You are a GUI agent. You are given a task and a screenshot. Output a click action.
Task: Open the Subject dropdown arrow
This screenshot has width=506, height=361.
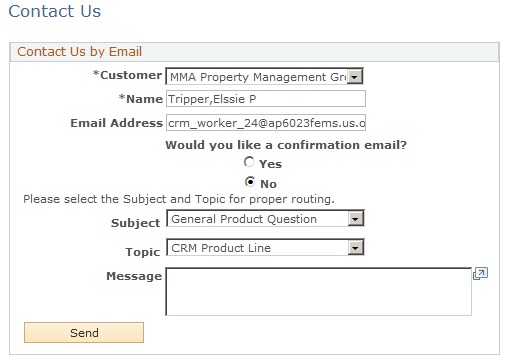click(x=355, y=219)
